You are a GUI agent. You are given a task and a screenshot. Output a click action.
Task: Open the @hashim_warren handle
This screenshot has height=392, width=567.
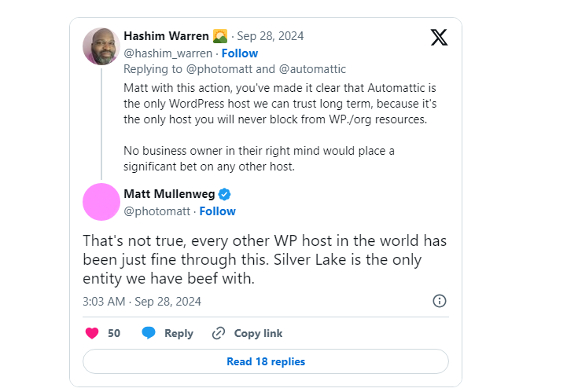tap(168, 53)
